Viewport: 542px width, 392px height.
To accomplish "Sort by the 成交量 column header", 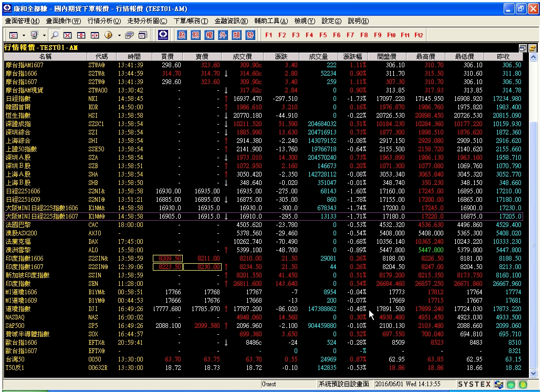I will point(318,56).
